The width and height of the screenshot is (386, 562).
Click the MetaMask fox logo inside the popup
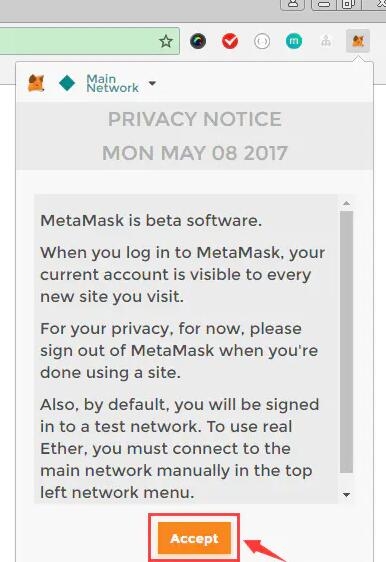pos(36,83)
